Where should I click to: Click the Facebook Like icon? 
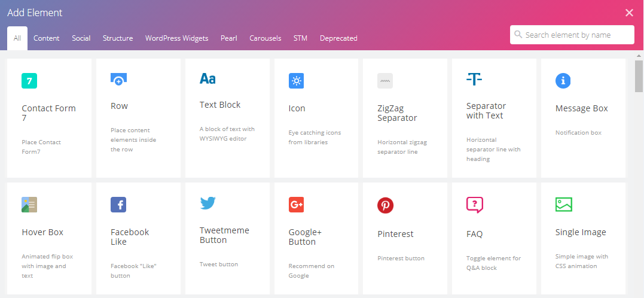tap(118, 205)
